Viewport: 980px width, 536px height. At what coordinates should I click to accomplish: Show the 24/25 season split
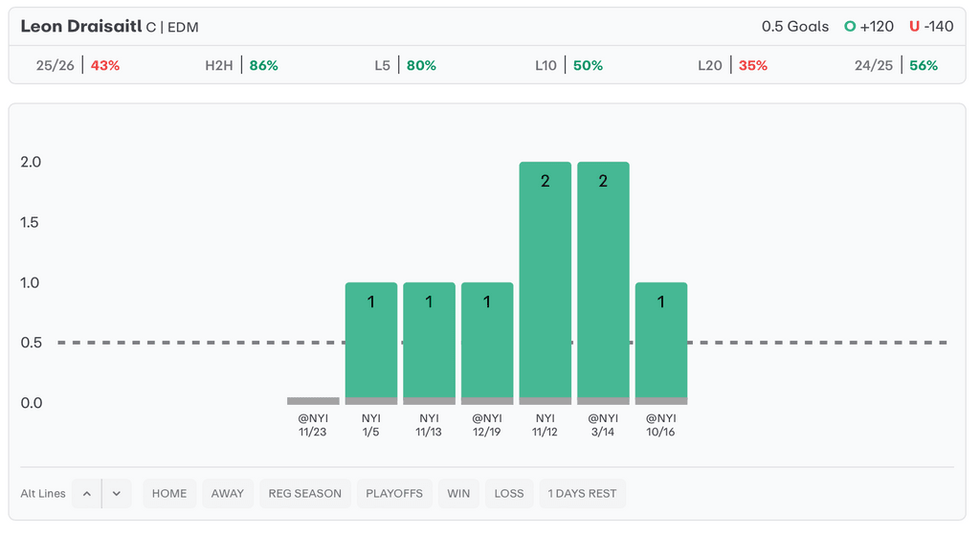coord(896,66)
